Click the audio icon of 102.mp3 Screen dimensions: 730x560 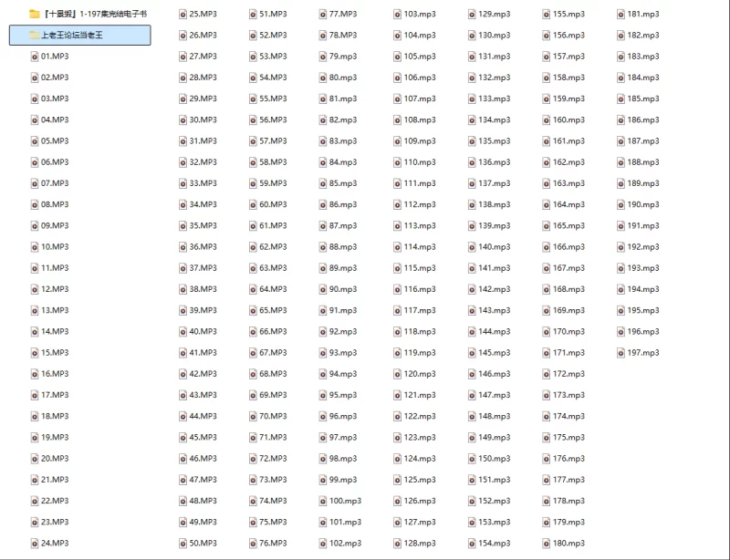(x=323, y=544)
